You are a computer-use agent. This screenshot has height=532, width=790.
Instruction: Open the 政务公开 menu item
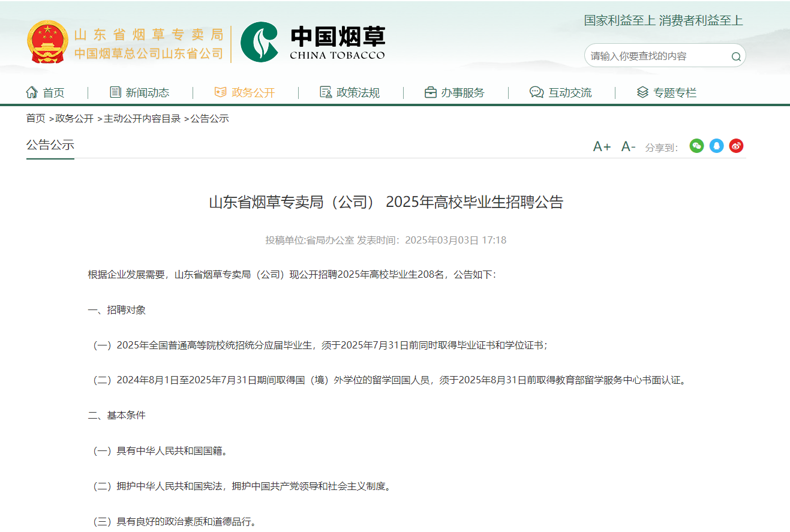coord(253,93)
